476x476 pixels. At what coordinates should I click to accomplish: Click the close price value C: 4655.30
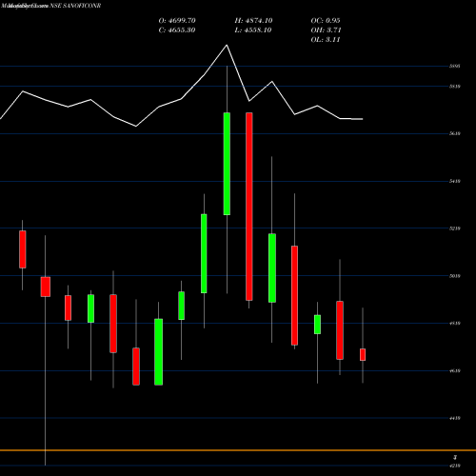pyautogui.click(x=177, y=30)
